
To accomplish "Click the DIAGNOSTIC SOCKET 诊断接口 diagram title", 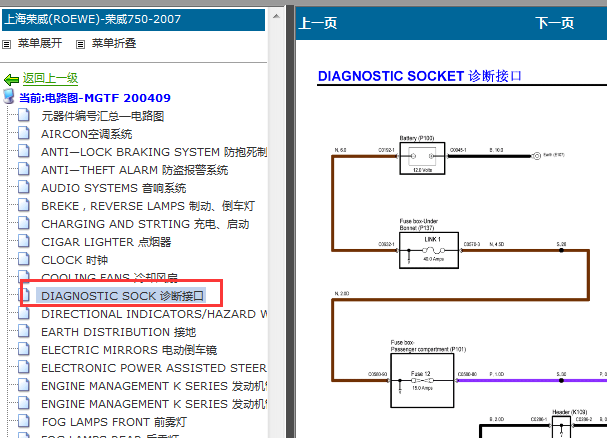I will click(x=420, y=76).
